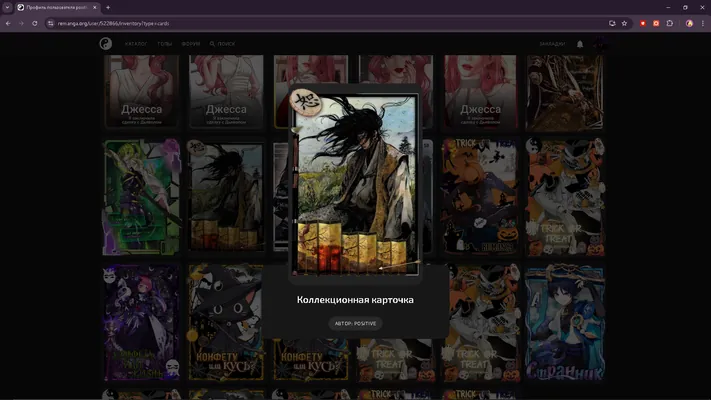Bookmark this page with the star icon
This screenshot has width=711, height=400.
[624, 23]
